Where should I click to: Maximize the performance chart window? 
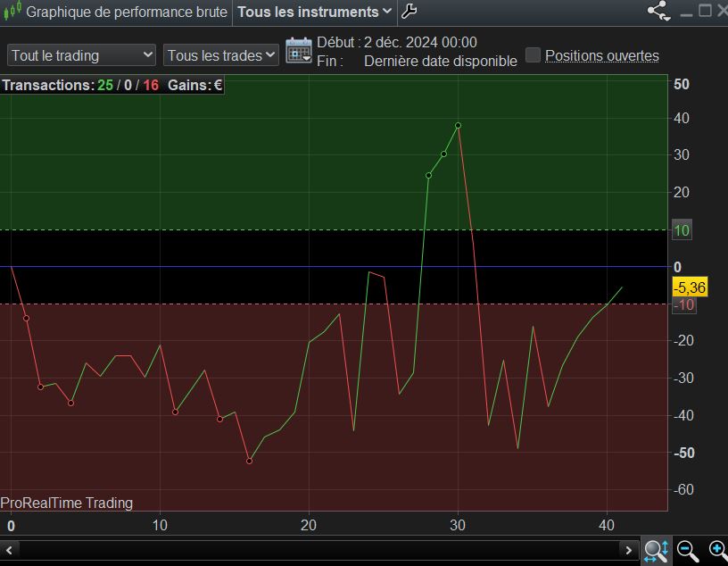(x=705, y=12)
